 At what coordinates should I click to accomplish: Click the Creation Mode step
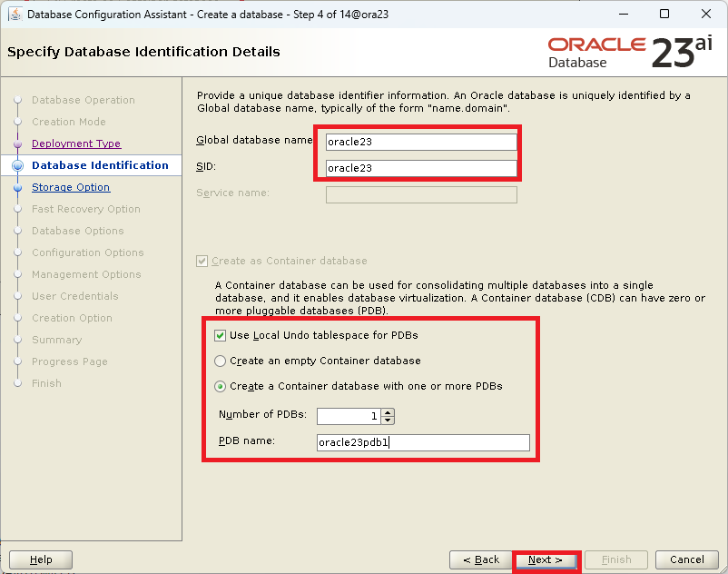click(x=69, y=122)
